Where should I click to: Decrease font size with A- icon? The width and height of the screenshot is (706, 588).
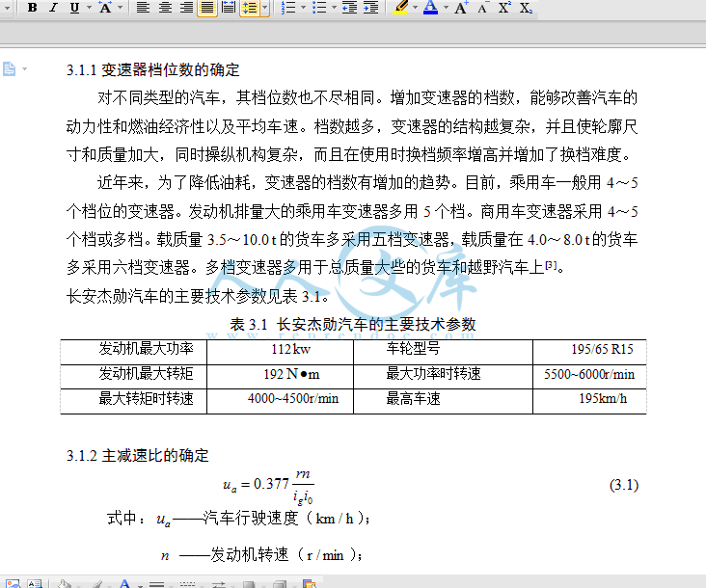click(482, 7)
